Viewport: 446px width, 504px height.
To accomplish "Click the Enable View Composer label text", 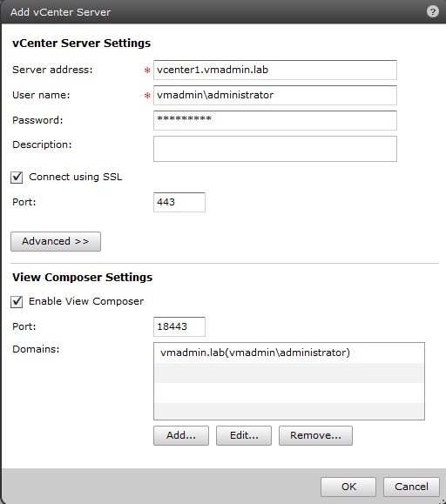I will point(86,301).
